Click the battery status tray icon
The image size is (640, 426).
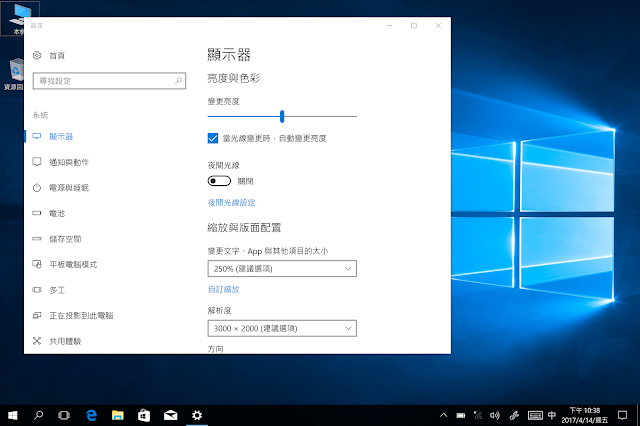[461, 415]
